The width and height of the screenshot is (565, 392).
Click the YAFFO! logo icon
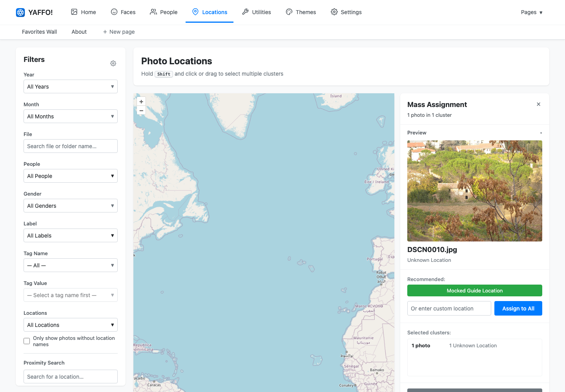(20, 13)
